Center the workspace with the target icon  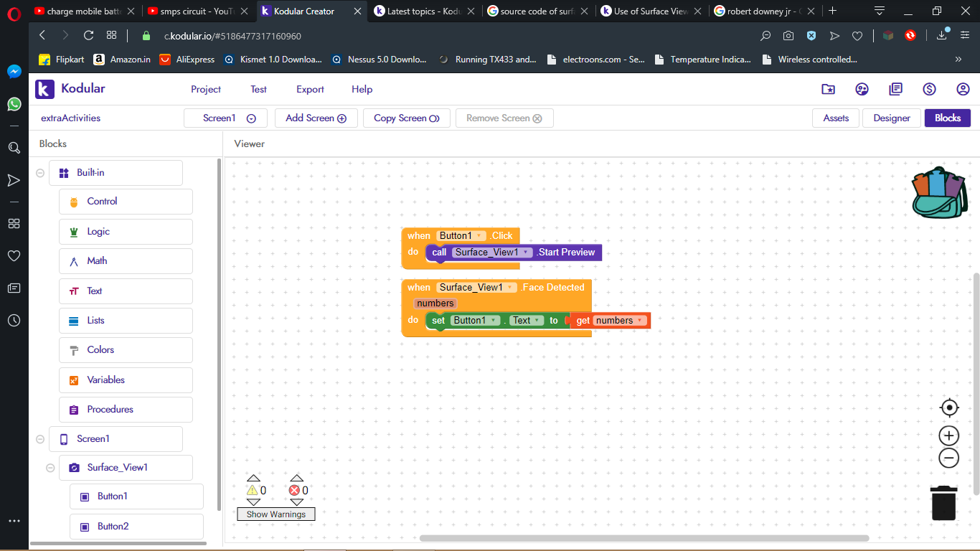click(949, 408)
